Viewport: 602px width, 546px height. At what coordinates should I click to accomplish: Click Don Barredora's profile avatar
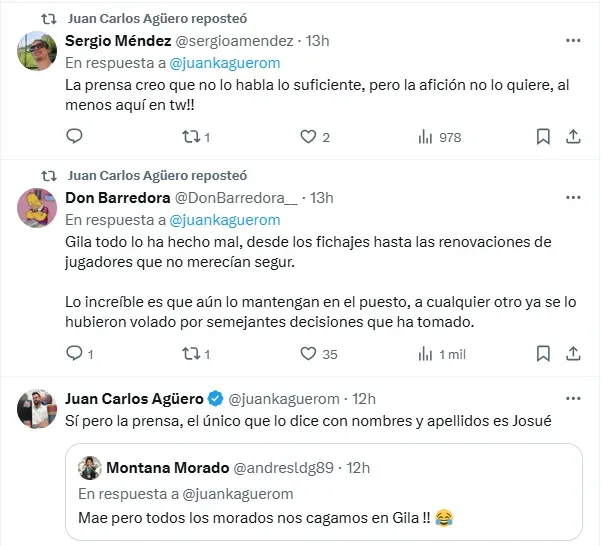(x=37, y=205)
